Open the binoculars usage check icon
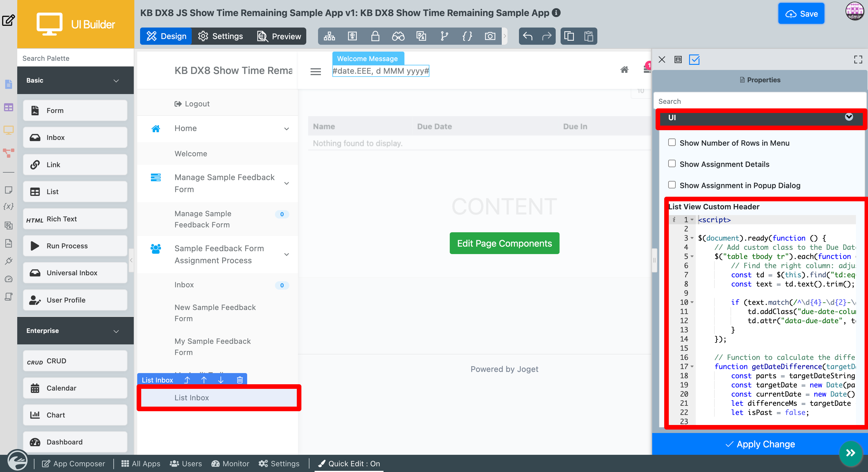 pyautogui.click(x=398, y=36)
